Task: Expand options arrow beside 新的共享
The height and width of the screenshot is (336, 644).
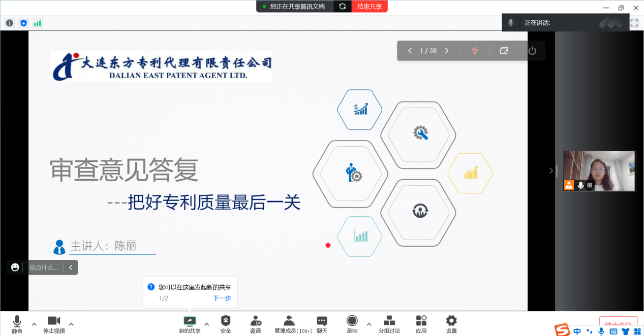Action: click(x=206, y=324)
